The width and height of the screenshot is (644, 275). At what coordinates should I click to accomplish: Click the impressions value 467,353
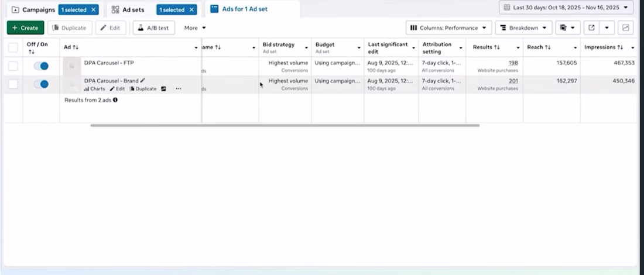624,63
